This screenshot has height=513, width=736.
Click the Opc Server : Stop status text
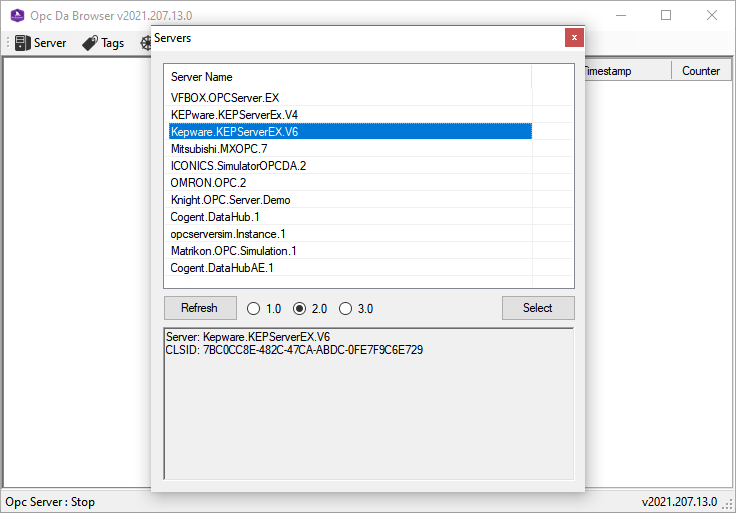(x=50, y=502)
